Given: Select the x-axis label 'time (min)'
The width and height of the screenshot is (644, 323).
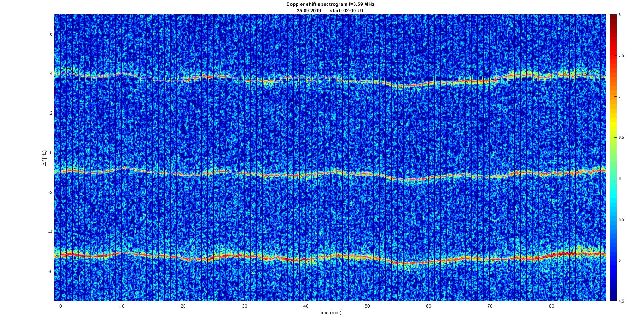Looking at the screenshot, I should (x=330, y=313).
